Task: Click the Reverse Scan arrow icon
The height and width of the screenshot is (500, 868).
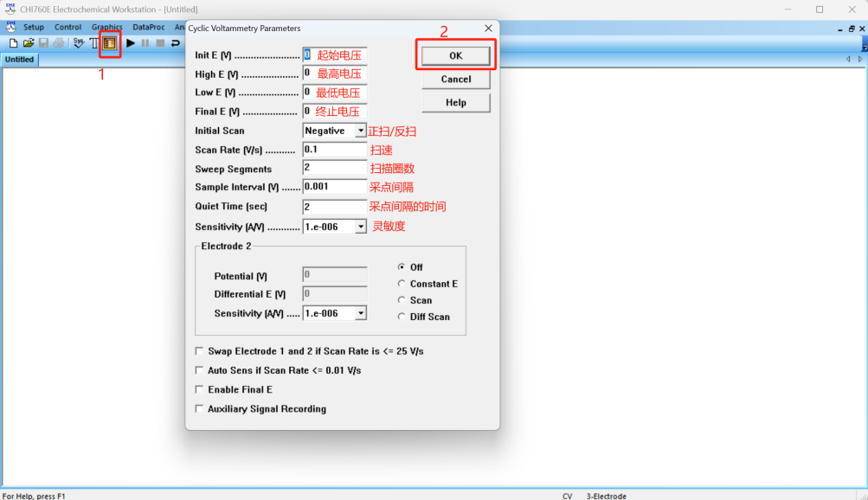Action: (176, 43)
